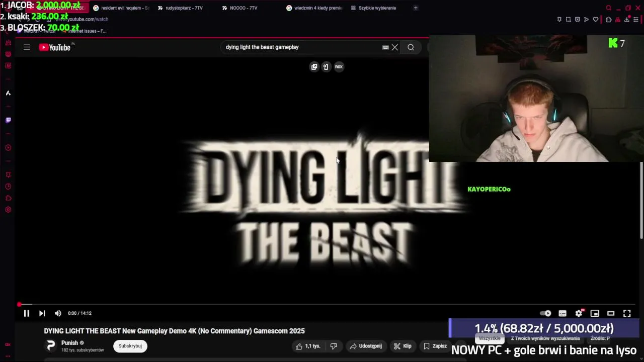Toggle the RGX video overlay button
The height and width of the screenshot is (362, 644).
click(339, 66)
